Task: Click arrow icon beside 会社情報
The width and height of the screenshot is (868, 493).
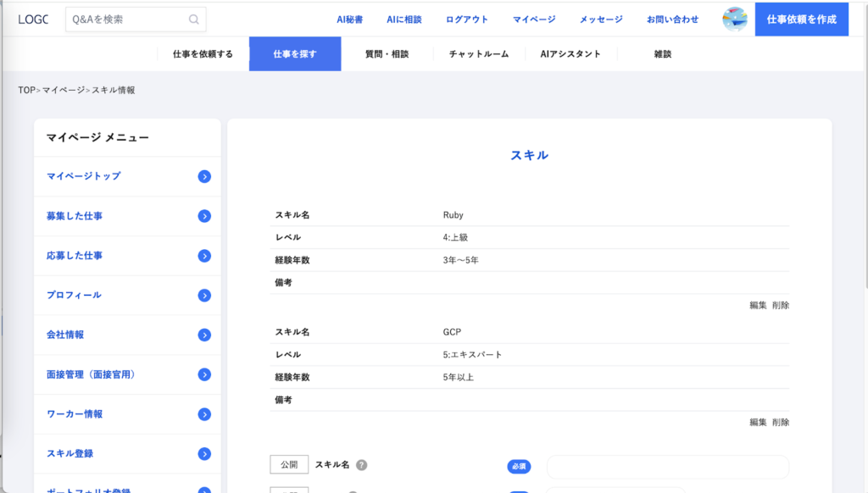Action: click(x=204, y=335)
